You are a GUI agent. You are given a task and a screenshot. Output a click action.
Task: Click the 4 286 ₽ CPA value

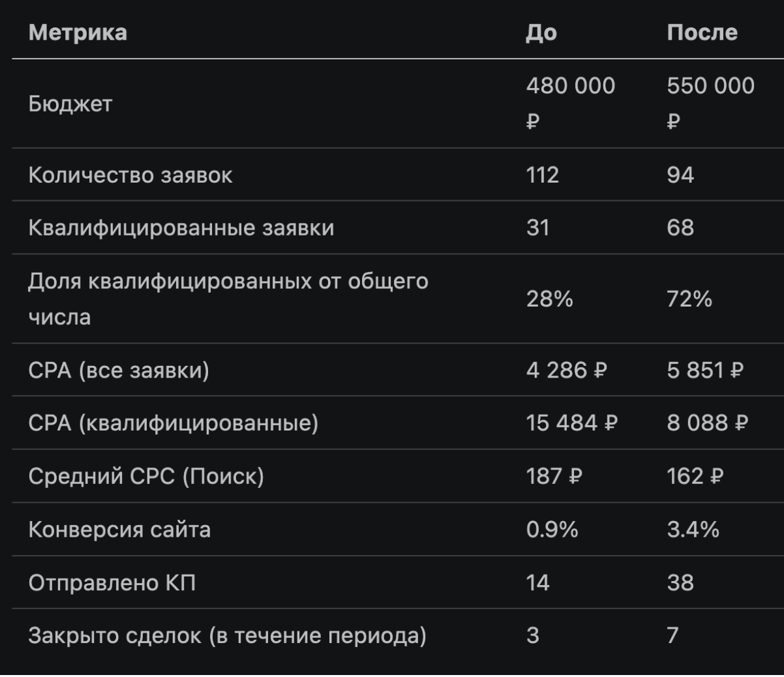tap(567, 370)
